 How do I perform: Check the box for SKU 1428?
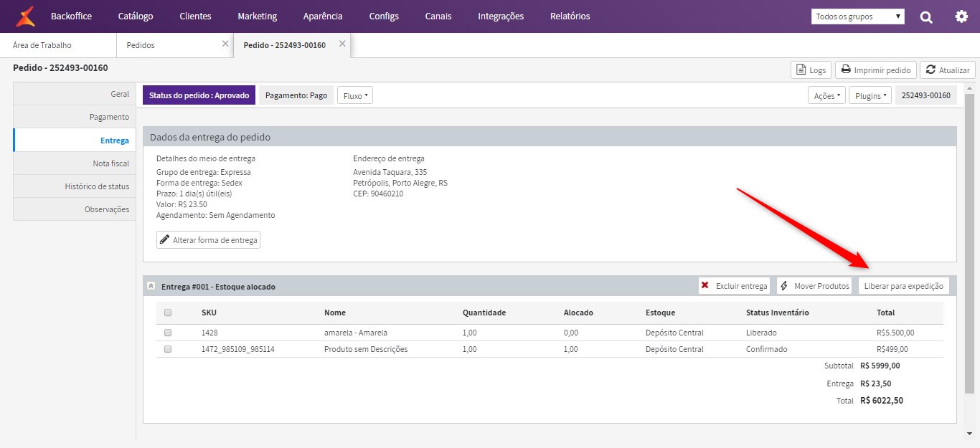click(168, 333)
